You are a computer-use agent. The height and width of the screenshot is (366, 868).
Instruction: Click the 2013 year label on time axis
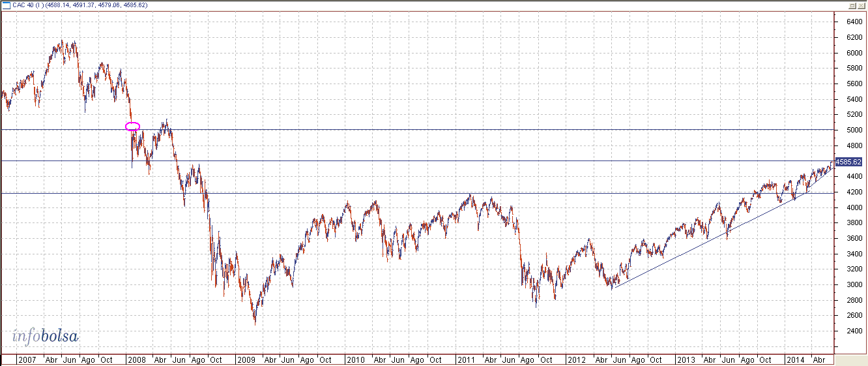[686, 360]
